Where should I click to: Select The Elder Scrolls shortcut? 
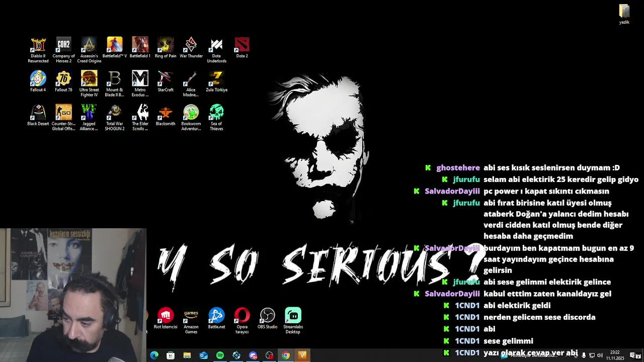coord(140,117)
